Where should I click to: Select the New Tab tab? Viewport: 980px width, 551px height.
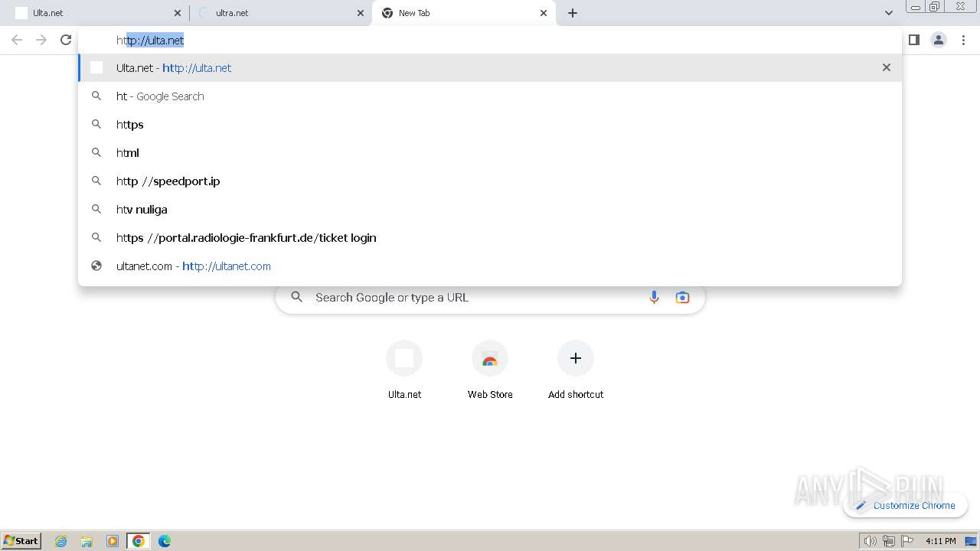(x=463, y=13)
